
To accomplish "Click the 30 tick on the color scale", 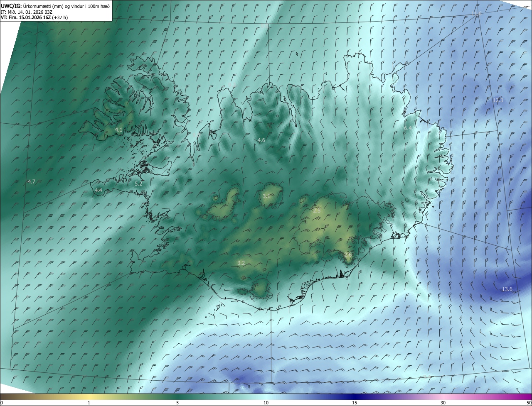I will 443,403.
